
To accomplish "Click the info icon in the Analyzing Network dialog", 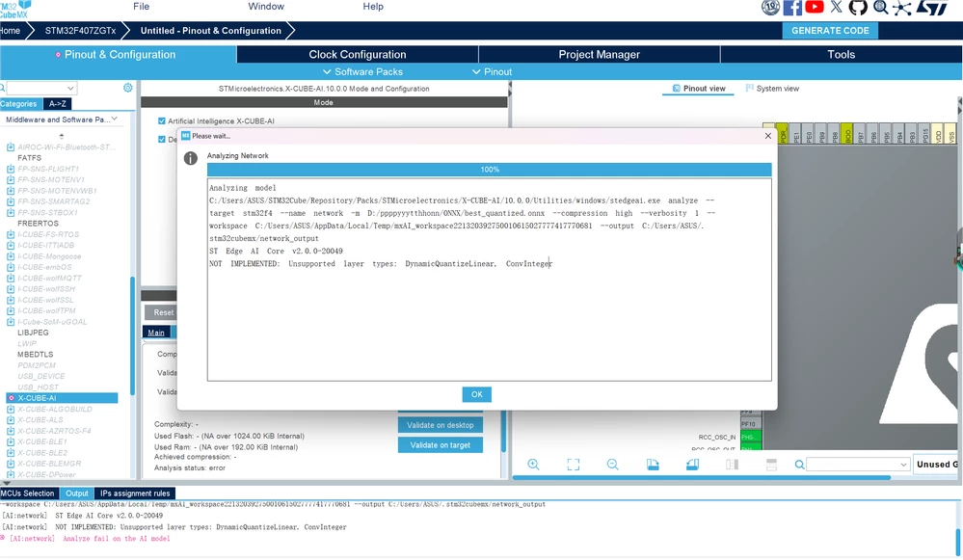I will [x=191, y=158].
